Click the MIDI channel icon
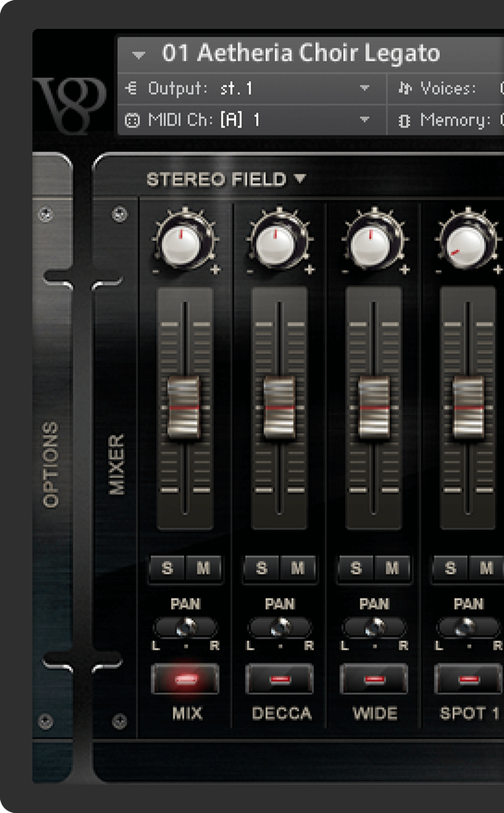This screenshot has height=813, width=504. [x=132, y=120]
